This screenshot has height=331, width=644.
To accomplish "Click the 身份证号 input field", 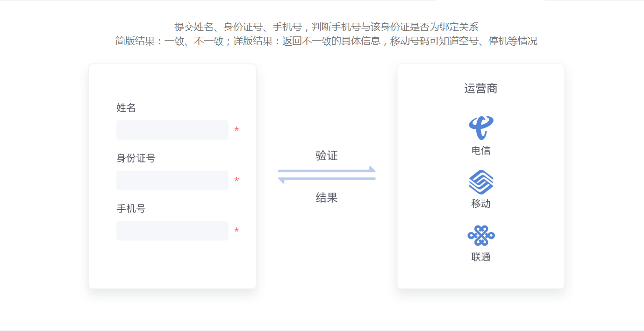I will pos(172,180).
